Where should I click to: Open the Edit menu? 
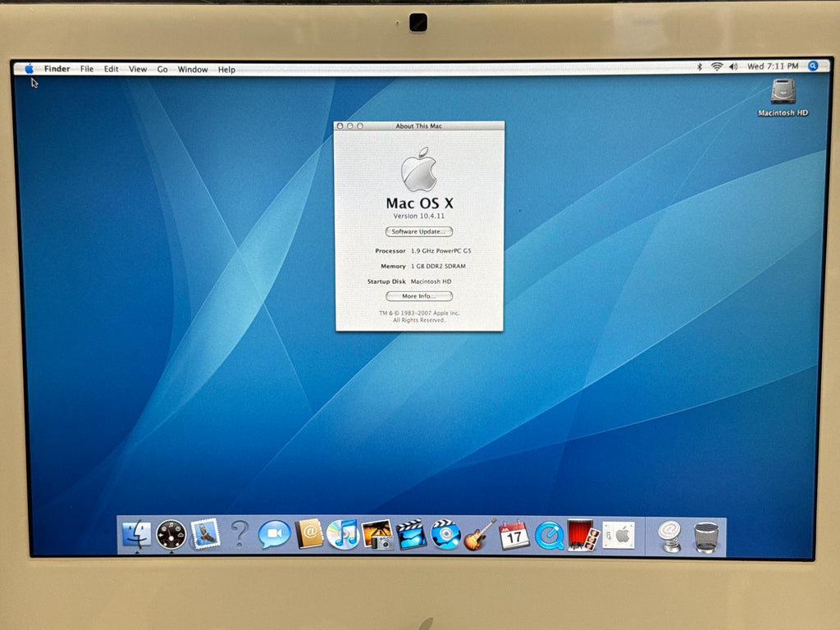pos(111,69)
